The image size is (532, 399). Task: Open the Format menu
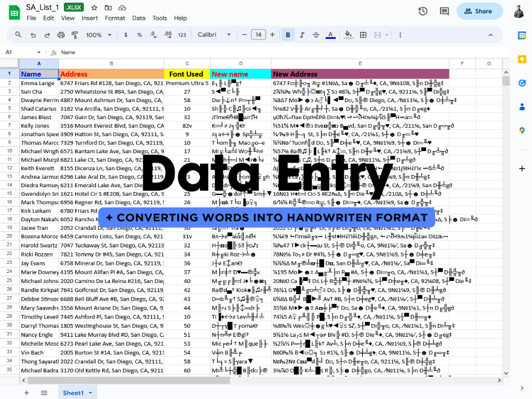click(115, 18)
